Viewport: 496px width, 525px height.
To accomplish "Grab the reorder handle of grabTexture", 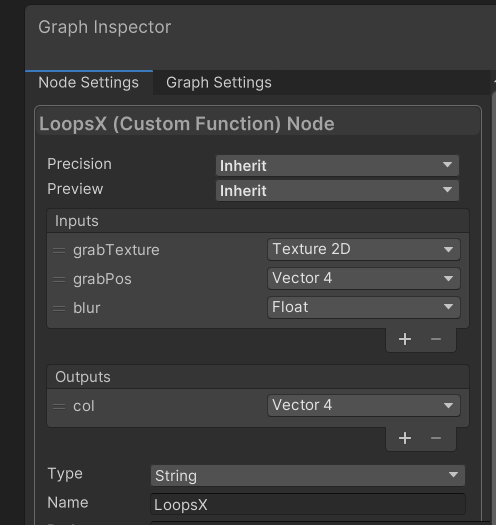I will 59,250.
